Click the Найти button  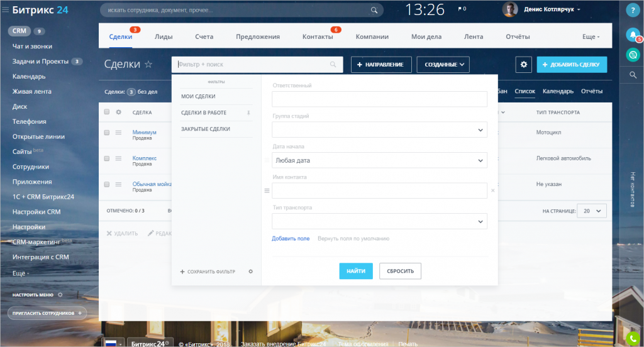click(356, 271)
